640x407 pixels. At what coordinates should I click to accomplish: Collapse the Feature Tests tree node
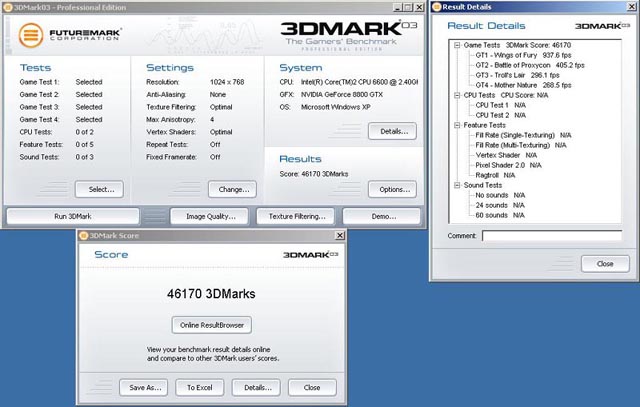(x=457, y=125)
